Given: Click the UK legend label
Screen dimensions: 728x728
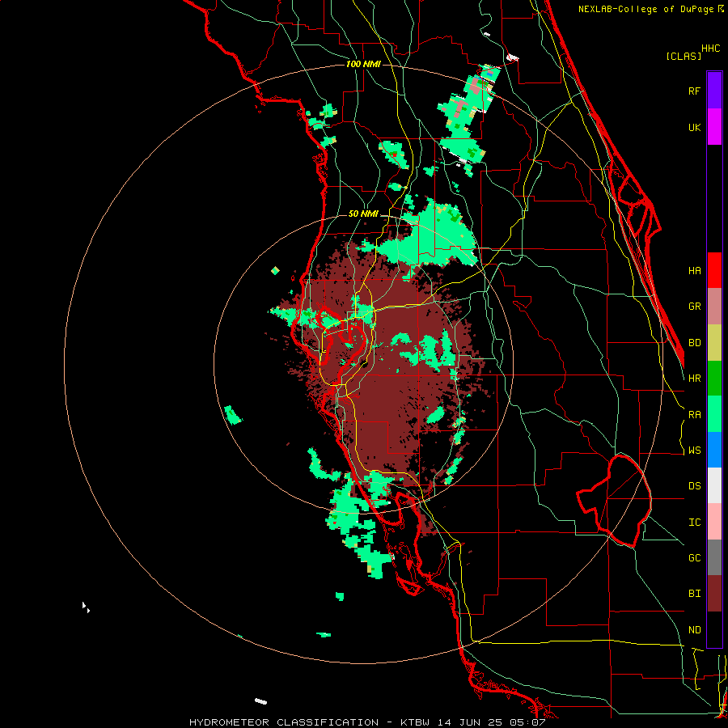Looking at the screenshot, I should click(694, 128).
